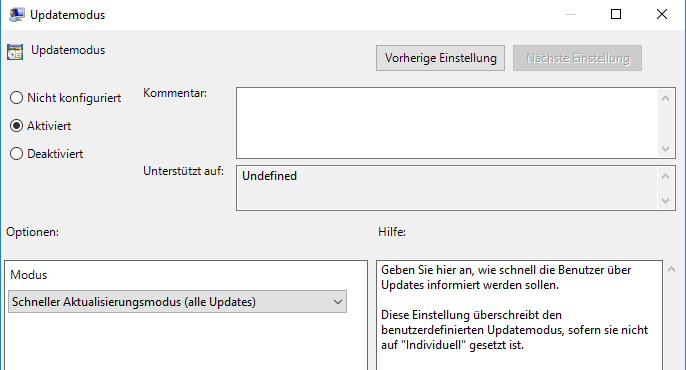686x370 pixels.
Task: Go to Vorherige Einstellung
Action: 440,58
